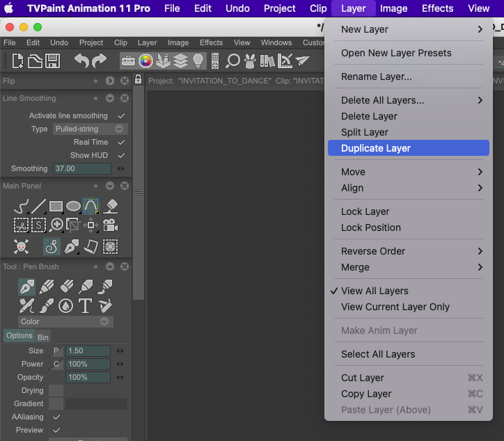Close the Flip panel
The image size is (504, 441).
pyautogui.click(x=125, y=81)
